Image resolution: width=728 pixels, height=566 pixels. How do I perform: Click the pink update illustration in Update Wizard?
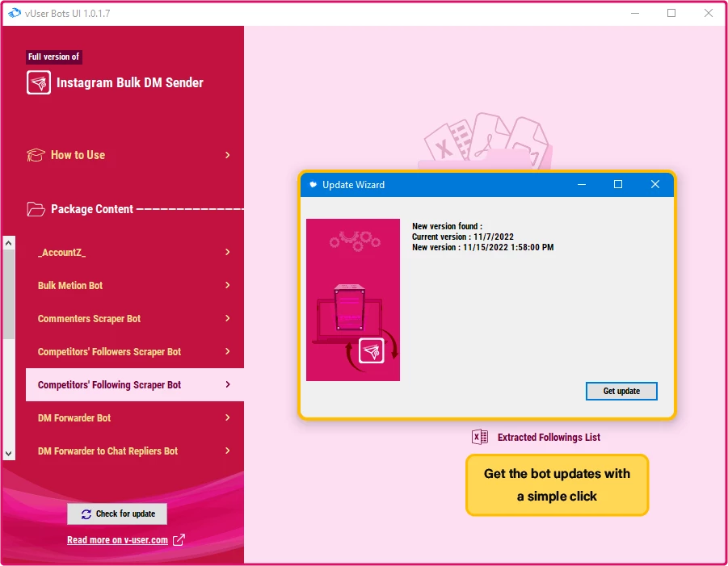tap(353, 300)
